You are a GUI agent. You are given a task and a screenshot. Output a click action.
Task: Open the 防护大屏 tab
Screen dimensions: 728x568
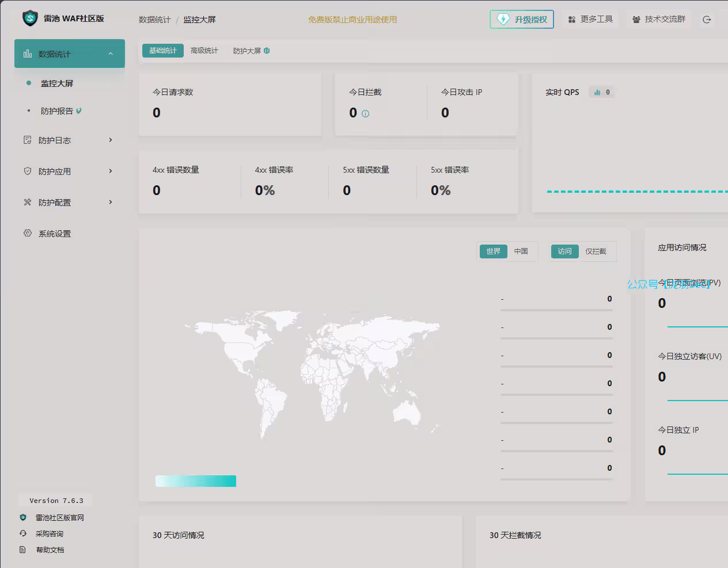248,51
